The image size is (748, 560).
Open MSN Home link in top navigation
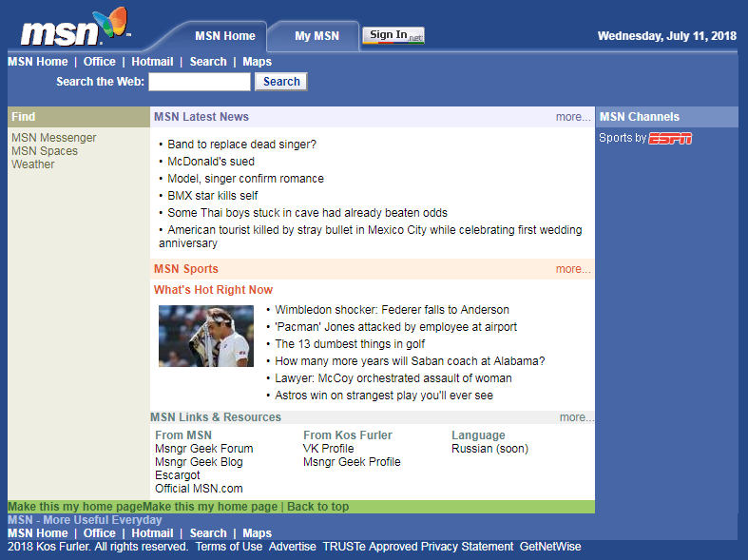[38, 62]
